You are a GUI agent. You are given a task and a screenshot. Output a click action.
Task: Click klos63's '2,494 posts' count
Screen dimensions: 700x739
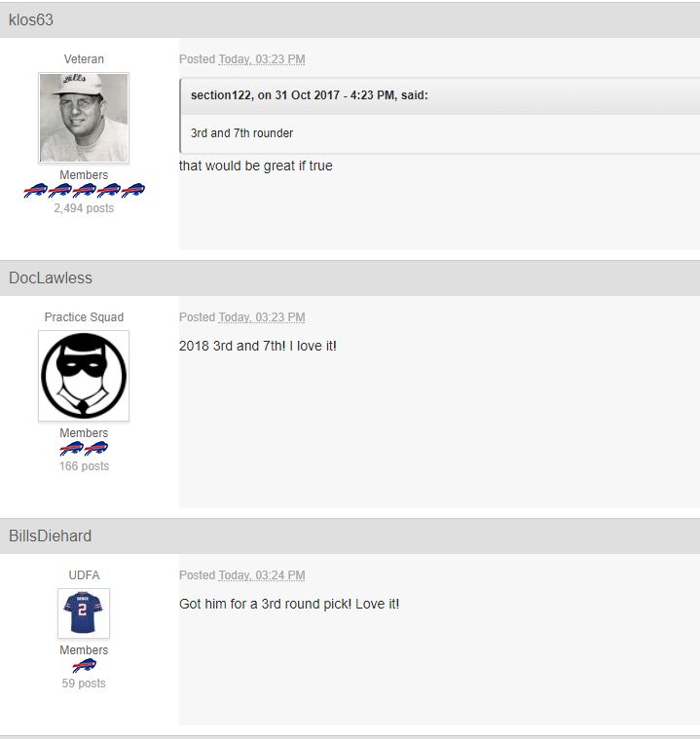tap(84, 208)
